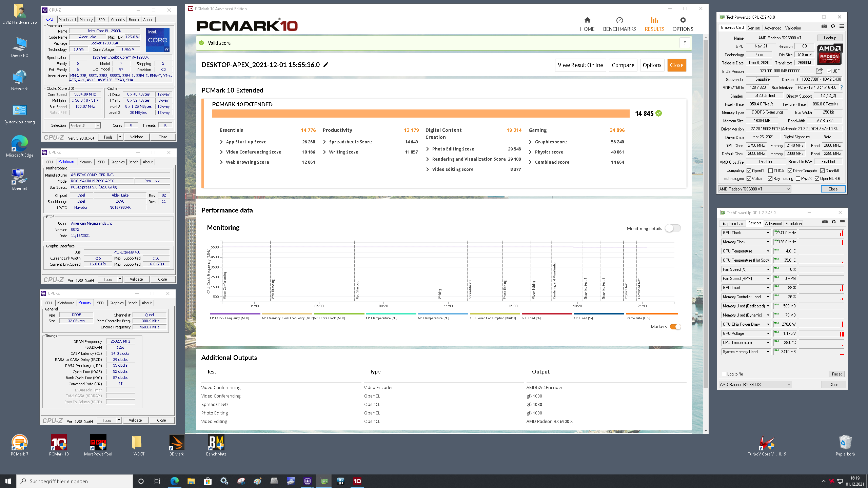
Task: Open TurboV Core shortcut
Action: click(767, 445)
